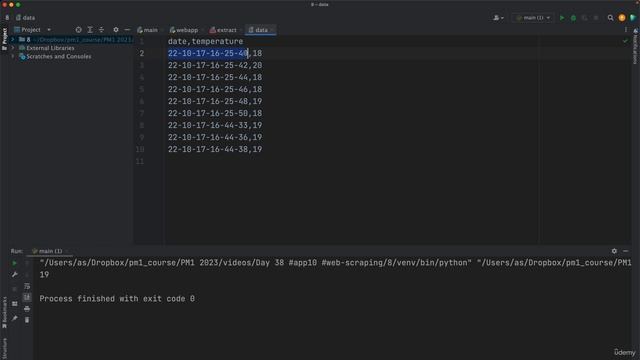Click the line 22-10-17-16-25-42,20
The height and width of the screenshot is (360, 640).
point(215,65)
